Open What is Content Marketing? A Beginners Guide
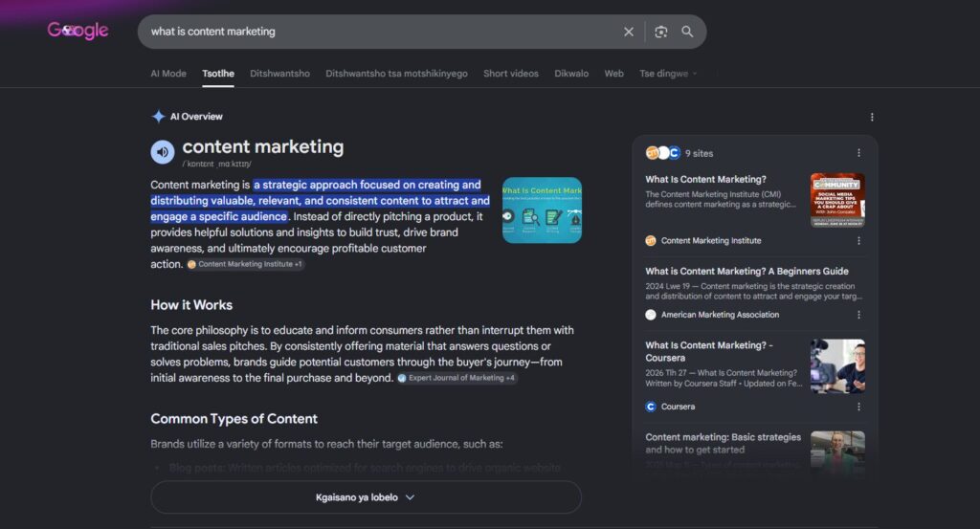Viewport: 980px width, 529px height. [x=746, y=271]
